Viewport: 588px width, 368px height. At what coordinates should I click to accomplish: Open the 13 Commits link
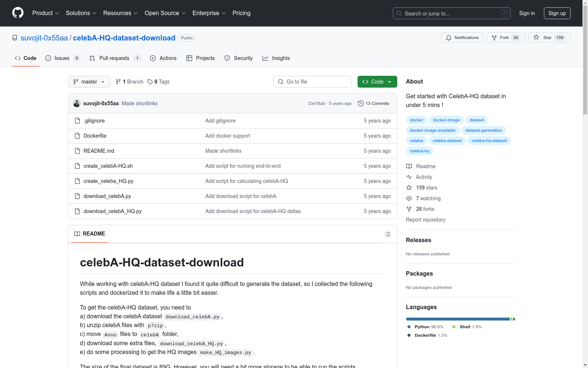[x=373, y=103]
